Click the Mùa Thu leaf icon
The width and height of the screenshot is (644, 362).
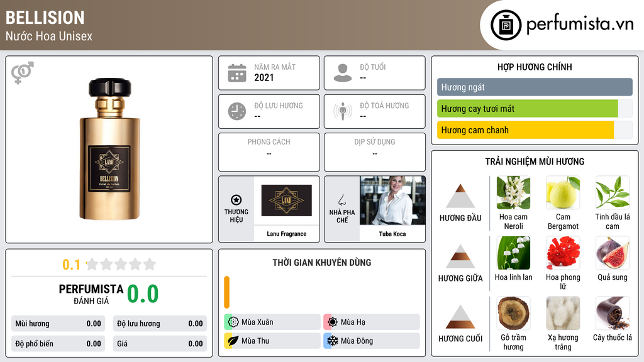pyautogui.click(x=233, y=341)
